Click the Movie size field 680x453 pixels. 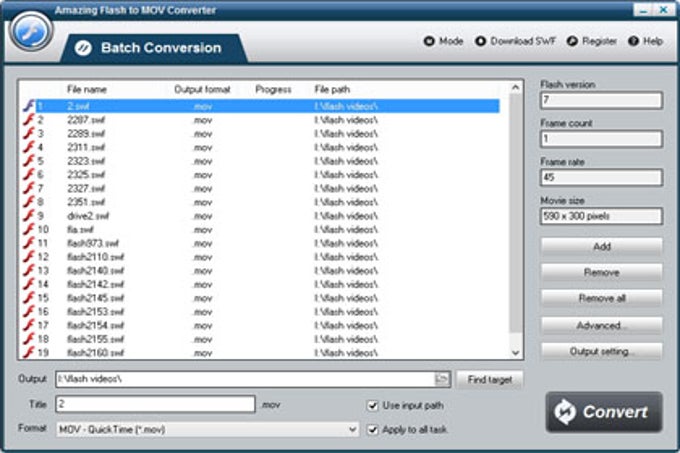[602, 216]
